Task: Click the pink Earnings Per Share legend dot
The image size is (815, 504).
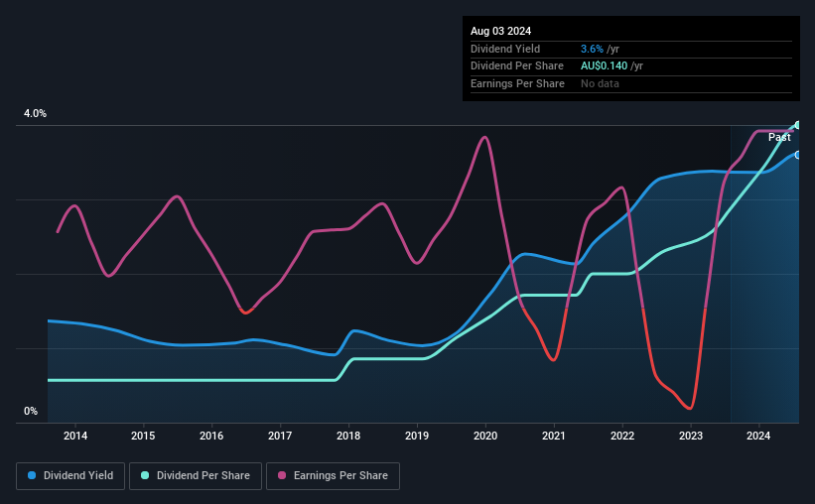Action: tap(281, 476)
